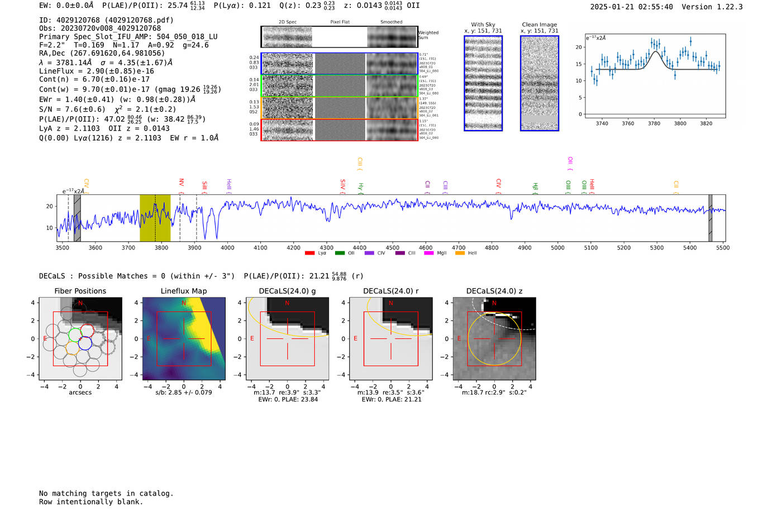Click the SiIV line marker label
Viewport: 782px width, 532px height.
point(343,186)
